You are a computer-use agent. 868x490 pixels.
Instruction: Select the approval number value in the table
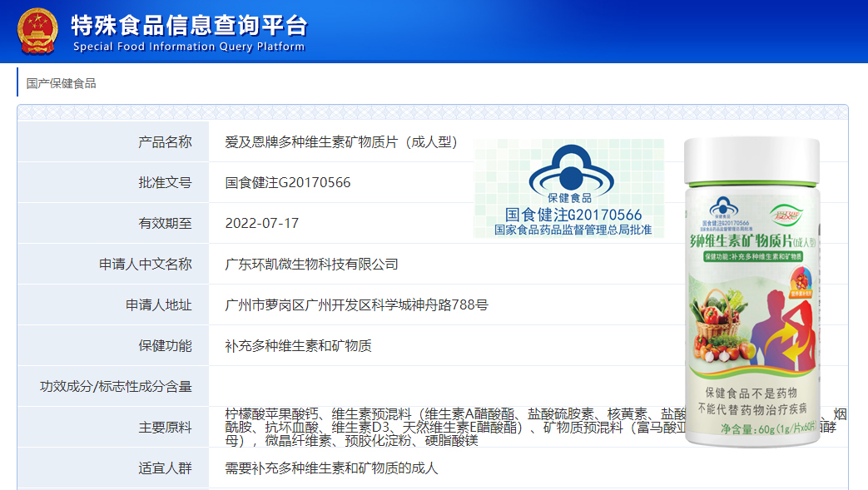tap(288, 182)
